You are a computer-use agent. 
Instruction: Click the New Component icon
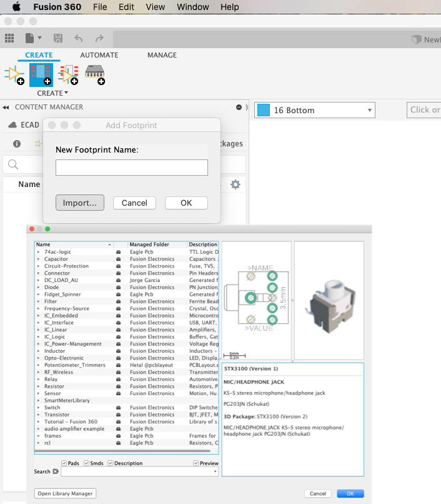click(x=68, y=75)
